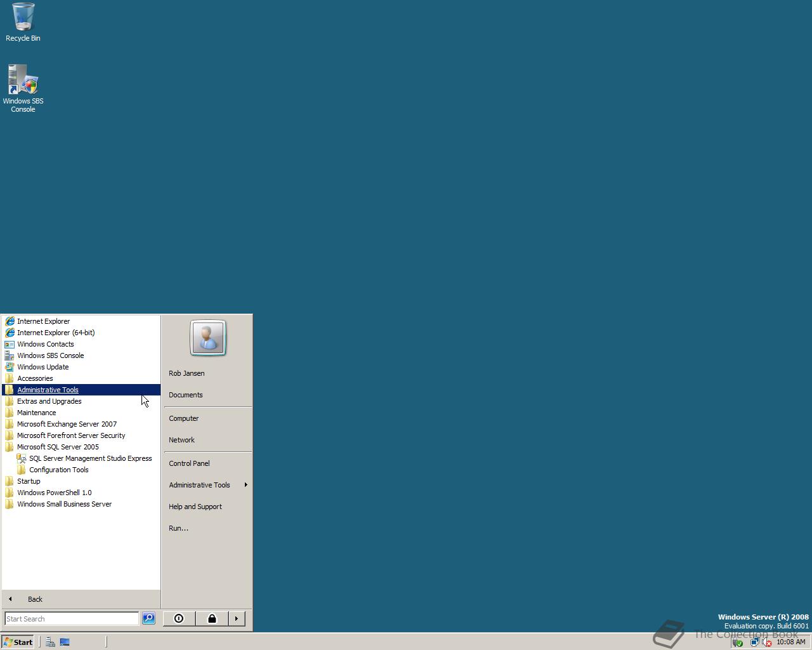The height and width of the screenshot is (650, 812).
Task: Click the Start button on taskbar
Action: tap(18, 642)
